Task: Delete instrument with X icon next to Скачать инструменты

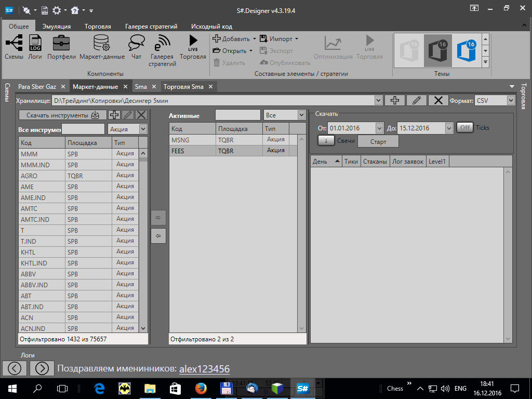Action: point(141,115)
